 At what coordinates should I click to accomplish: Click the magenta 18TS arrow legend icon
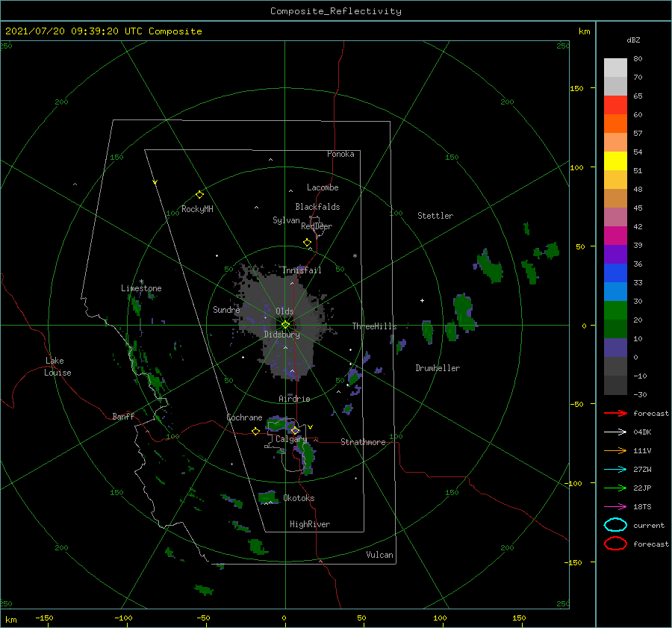615,507
